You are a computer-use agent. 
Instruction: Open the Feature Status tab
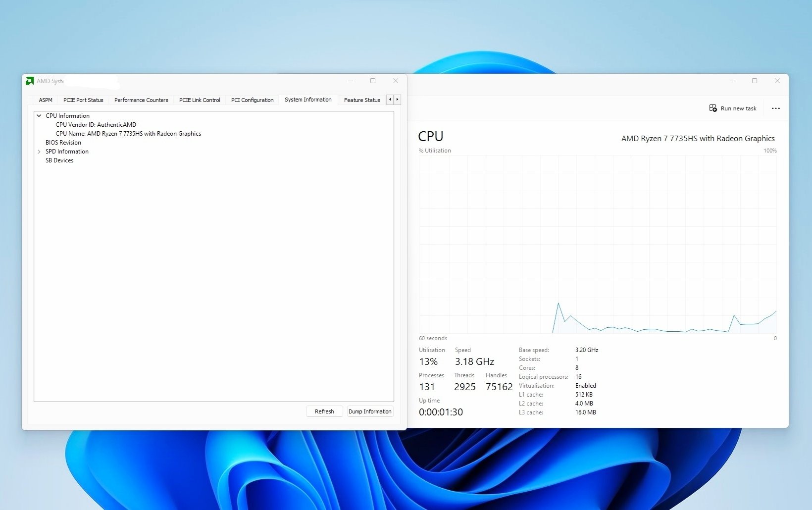pos(362,100)
